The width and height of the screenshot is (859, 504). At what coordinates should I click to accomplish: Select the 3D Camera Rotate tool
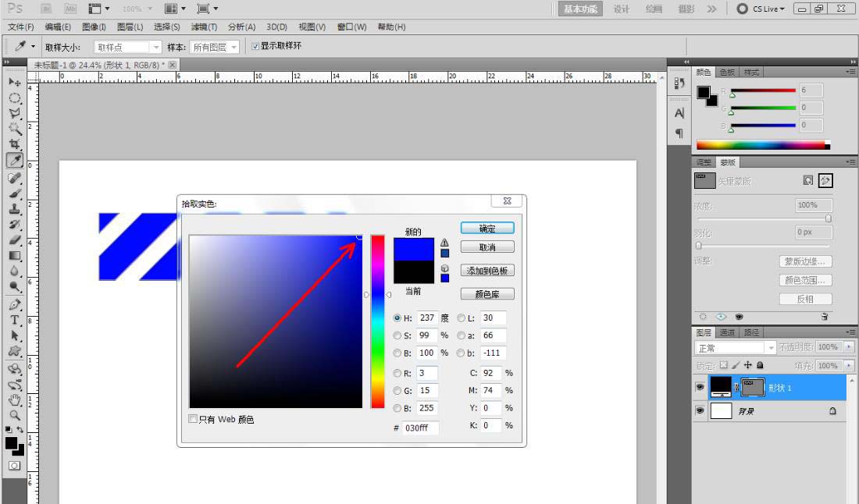coord(14,384)
